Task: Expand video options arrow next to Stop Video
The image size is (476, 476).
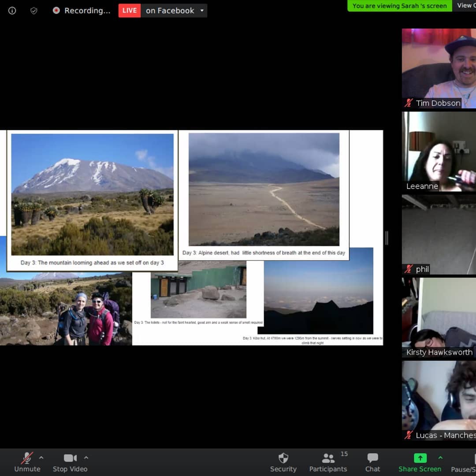Action: tap(86, 457)
